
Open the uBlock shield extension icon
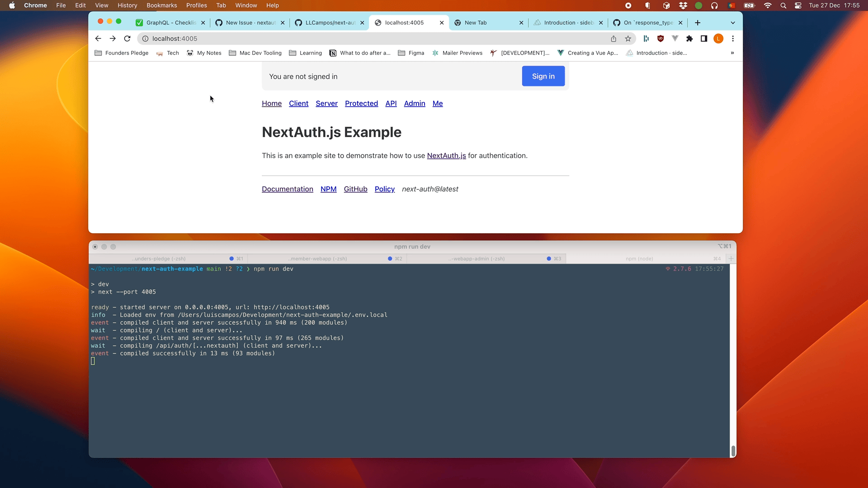point(660,38)
